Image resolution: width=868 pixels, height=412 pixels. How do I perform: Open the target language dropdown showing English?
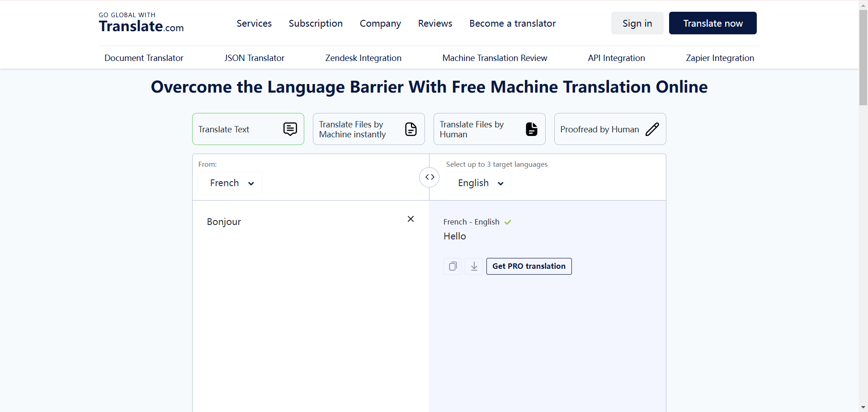(x=479, y=183)
